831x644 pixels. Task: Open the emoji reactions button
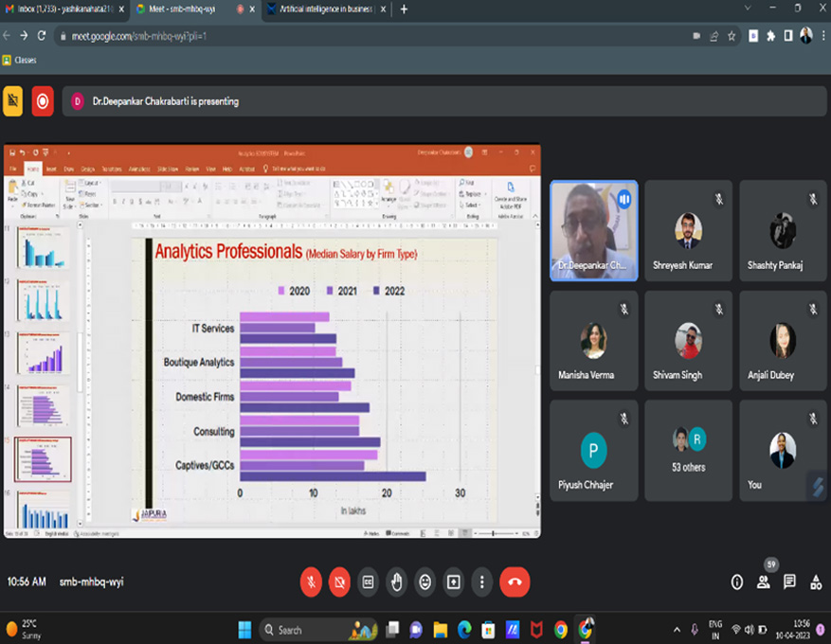click(x=425, y=581)
